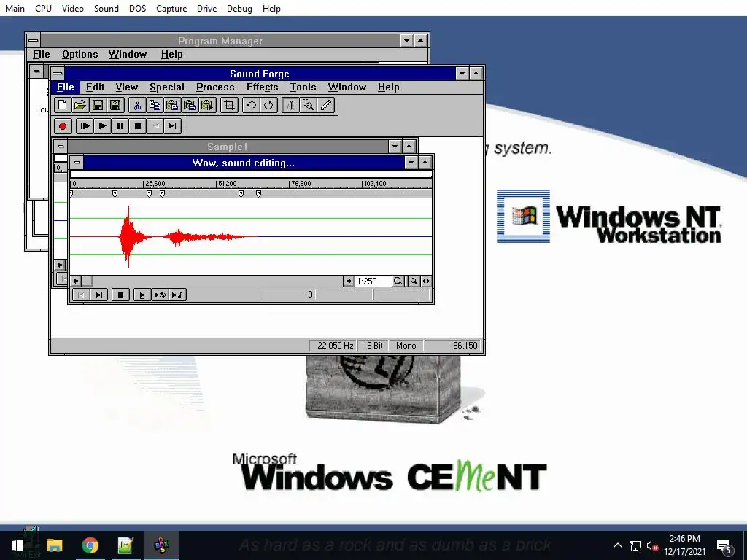
Task: Open a file using the folder icon
Action: point(80,105)
